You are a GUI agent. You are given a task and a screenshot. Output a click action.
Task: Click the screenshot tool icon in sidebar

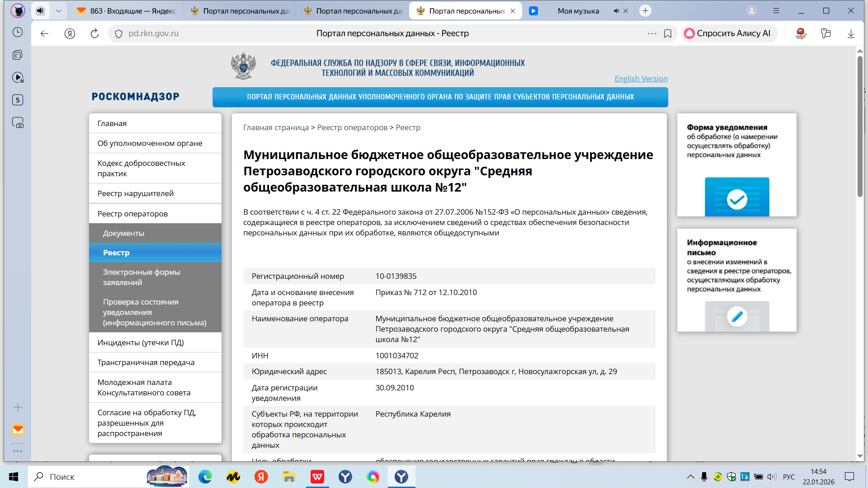point(18,123)
